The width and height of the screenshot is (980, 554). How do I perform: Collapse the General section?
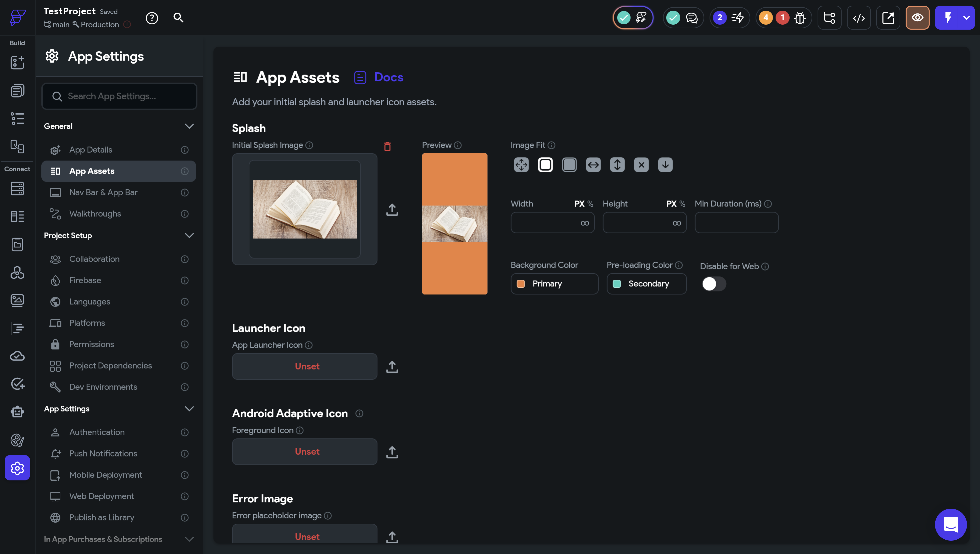click(189, 126)
